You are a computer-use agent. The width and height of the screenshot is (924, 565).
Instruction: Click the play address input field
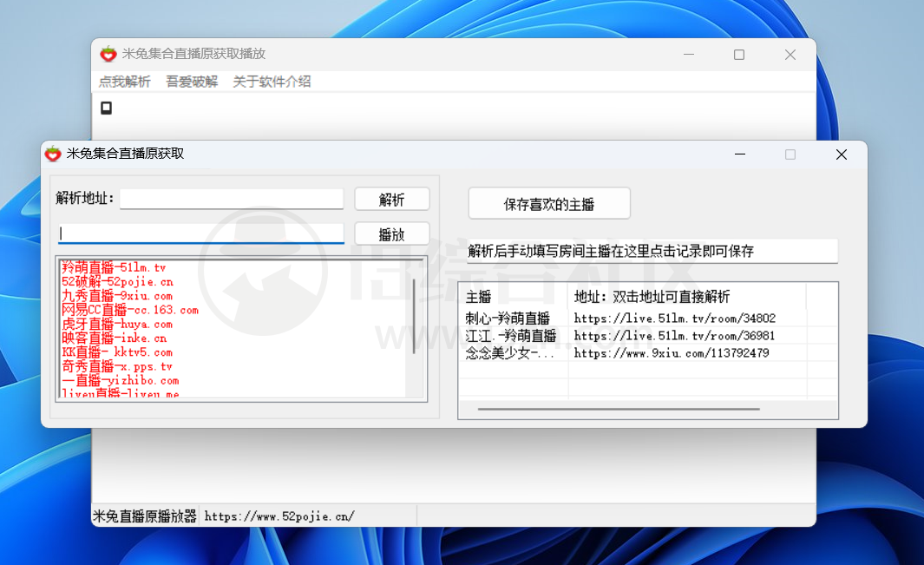tap(201, 233)
